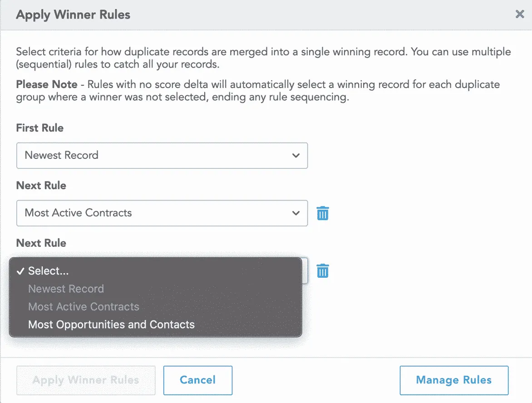Click the disabled Apply Winner Rules button
The image size is (532, 403).
click(x=86, y=380)
